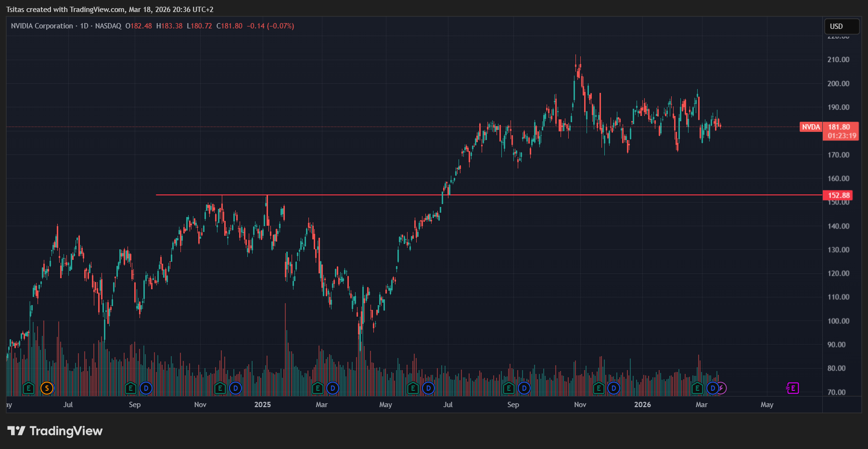Image resolution: width=868 pixels, height=449 pixels.
Task: Click the 110.00 price axis label
Action: tap(838, 297)
